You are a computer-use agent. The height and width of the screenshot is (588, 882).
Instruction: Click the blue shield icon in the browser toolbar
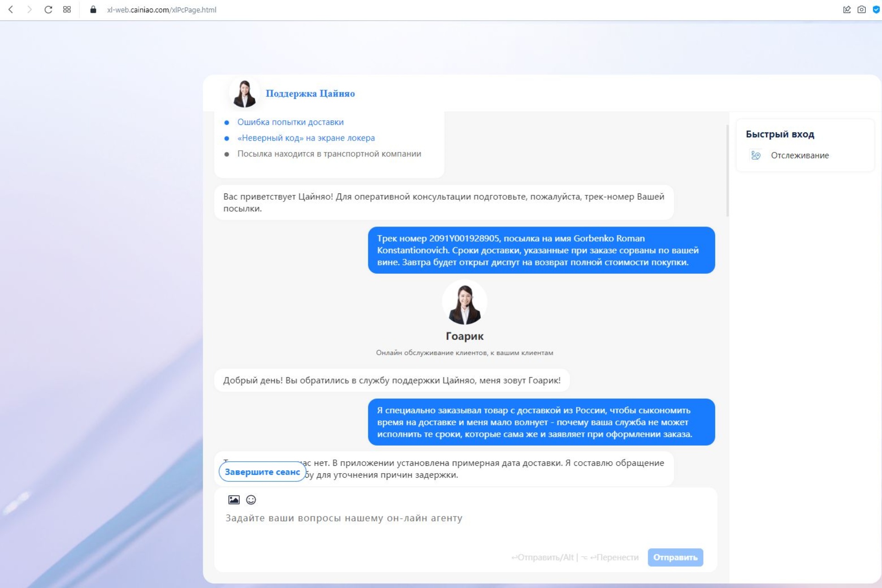[876, 10]
